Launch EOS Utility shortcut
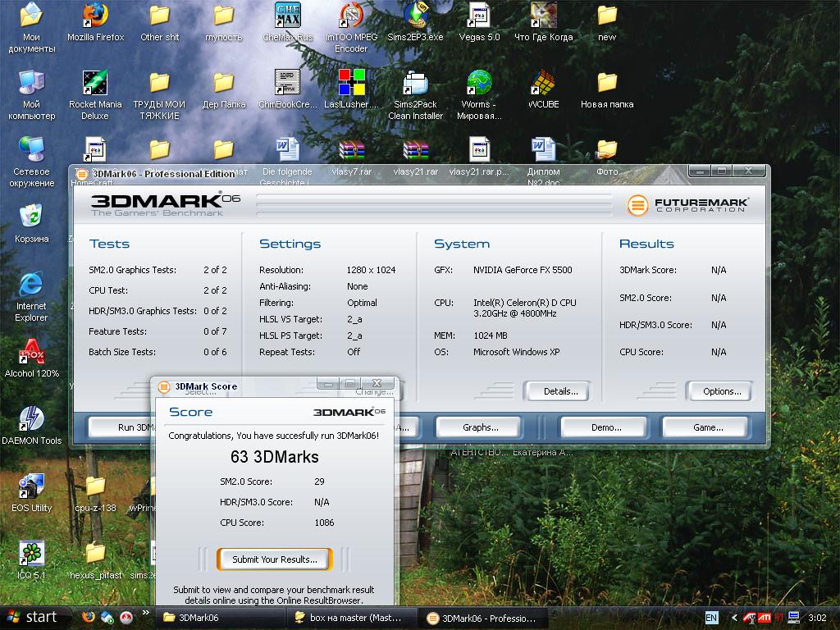This screenshot has height=630, width=840. 32,493
